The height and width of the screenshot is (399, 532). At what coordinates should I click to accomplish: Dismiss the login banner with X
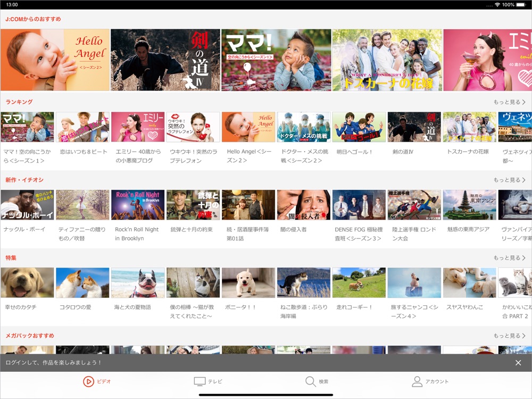[x=518, y=363]
